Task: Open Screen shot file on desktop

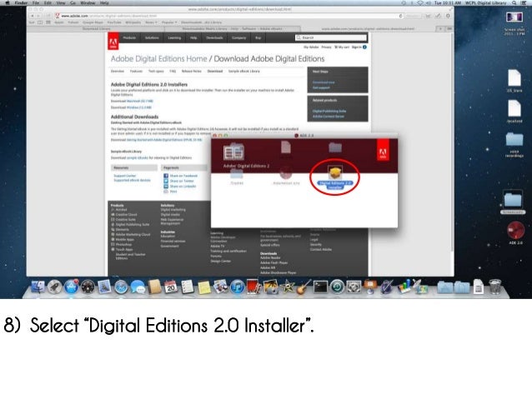Action: point(514,17)
